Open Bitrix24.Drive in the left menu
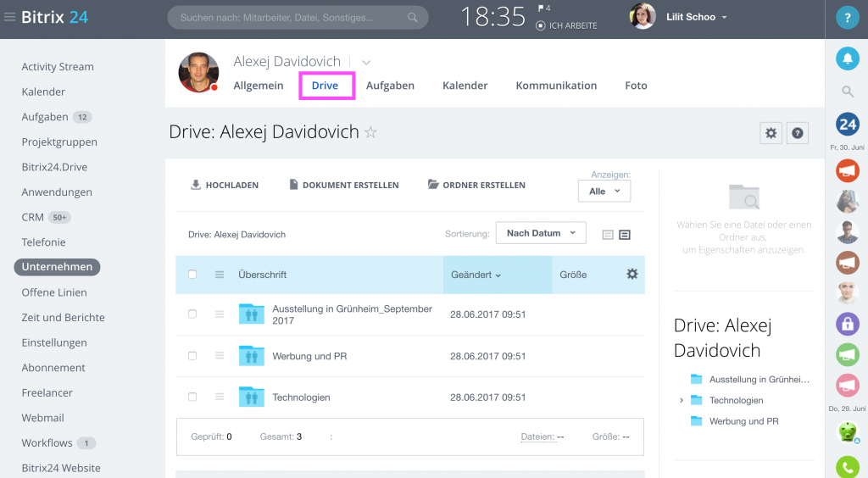The height and width of the screenshot is (478, 868). pos(54,167)
